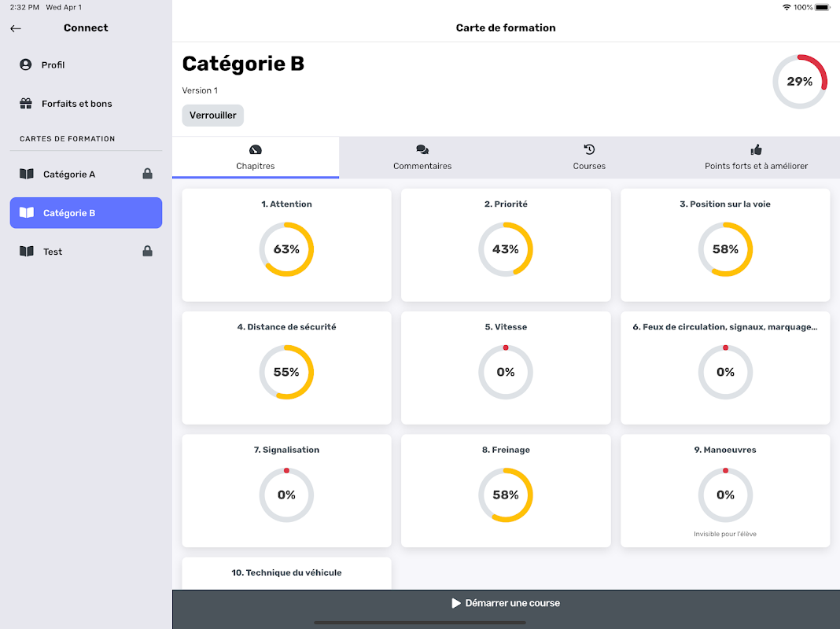Click the 2:32 PM clock in status bar

(x=24, y=8)
